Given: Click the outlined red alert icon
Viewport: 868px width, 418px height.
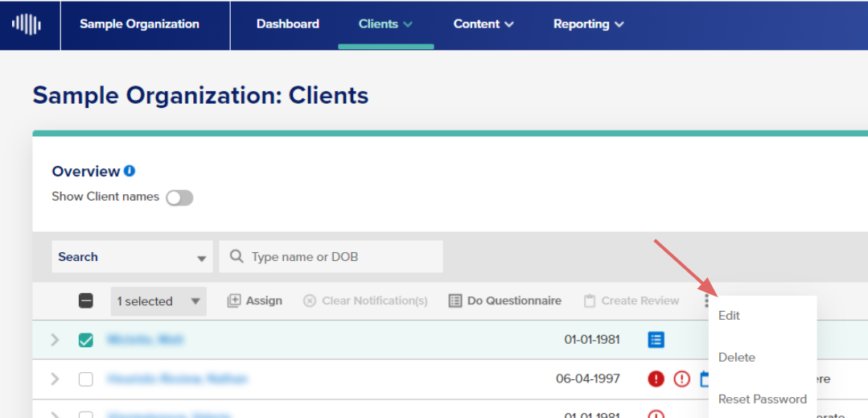Looking at the screenshot, I should coord(682,379).
